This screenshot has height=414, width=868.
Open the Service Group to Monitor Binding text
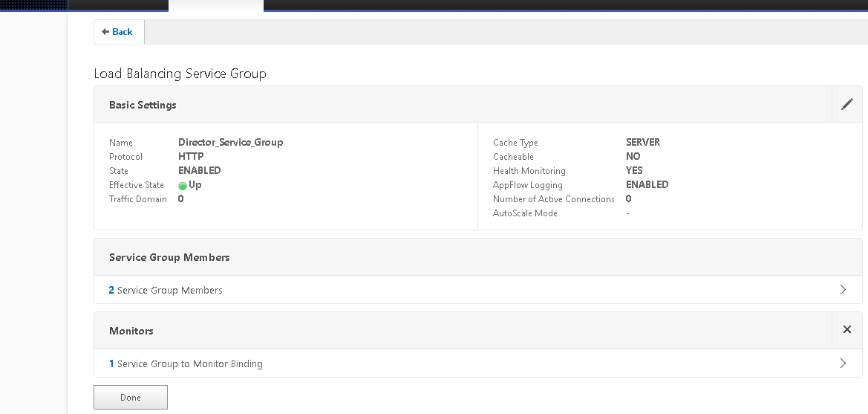[x=189, y=364]
